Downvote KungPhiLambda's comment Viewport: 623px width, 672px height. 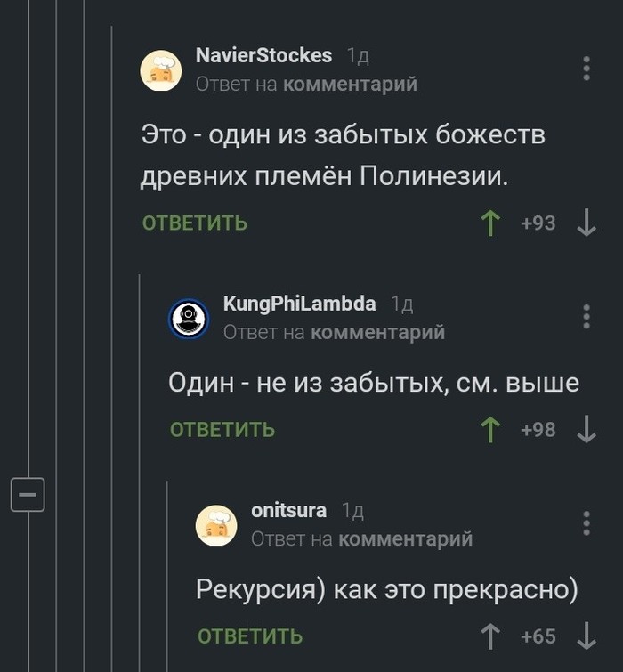click(x=587, y=430)
